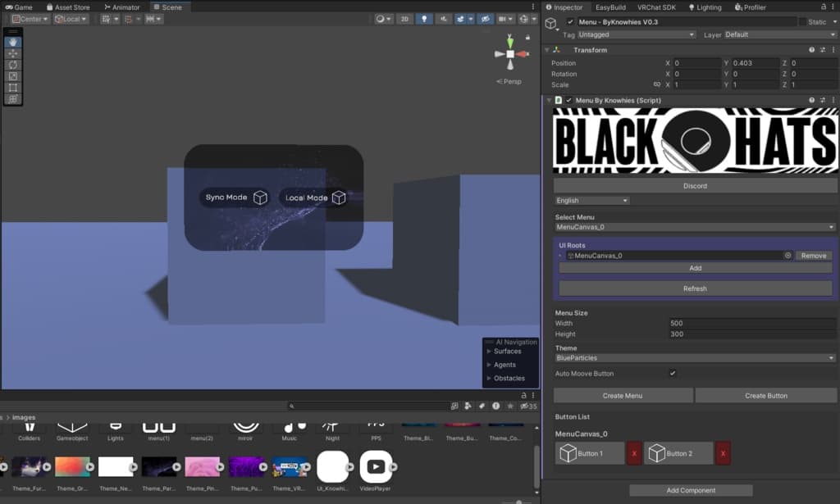Click the Discord button
This screenshot has width=840, height=504.
pos(695,186)
